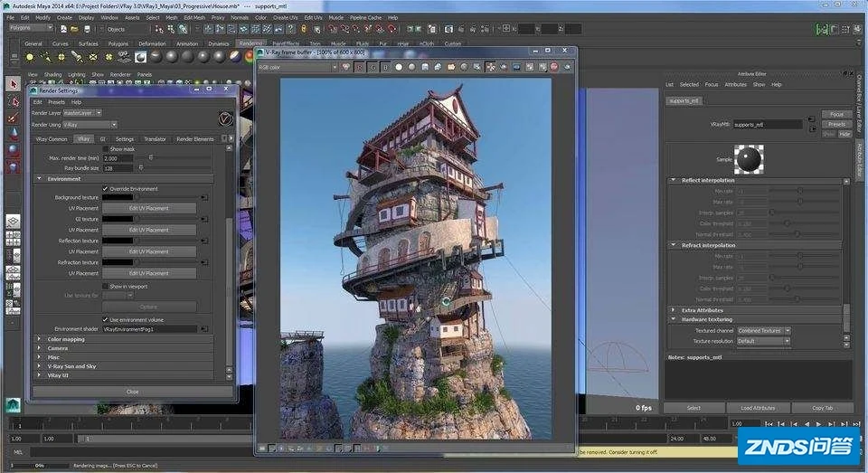Click the yellow lock icon in status line
Image resolution: width=868 pixels, height=473 pixels.
tap(304, 29)
